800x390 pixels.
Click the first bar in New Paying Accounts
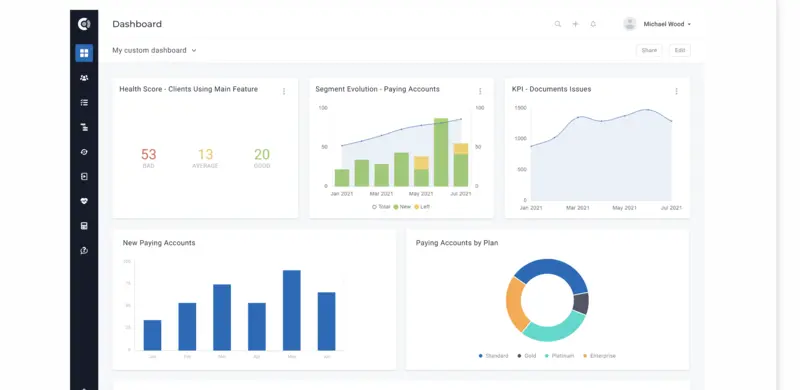[x=153, y=335]
